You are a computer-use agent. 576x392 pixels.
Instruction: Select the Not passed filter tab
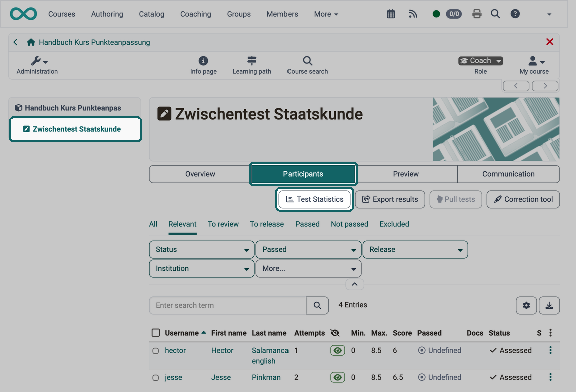pyautogui.click(x=349, y=224)
